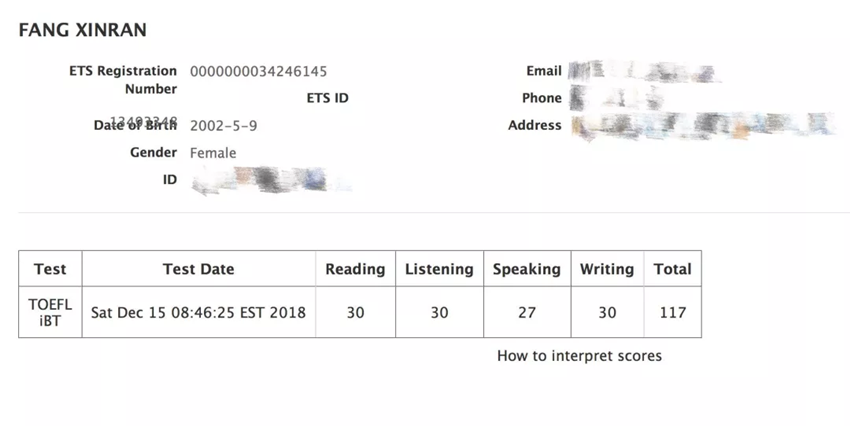This screenshot has height=426, width=850.
Task: Click the Phone field label
Action: click(541, 98)
